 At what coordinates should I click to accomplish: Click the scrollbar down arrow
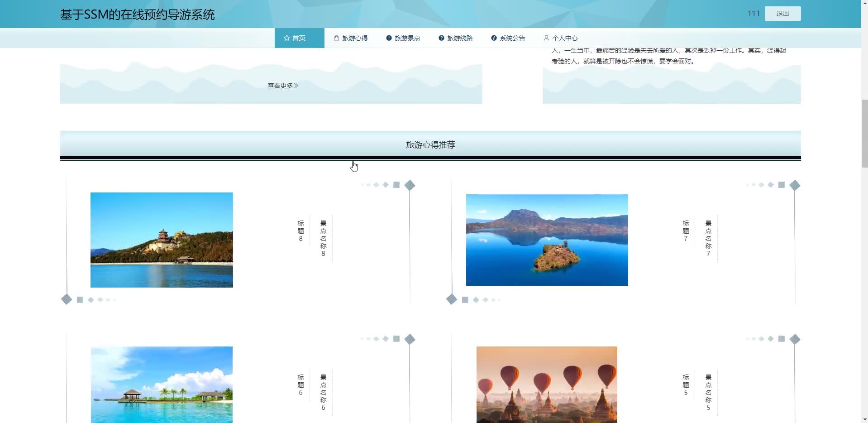(864, 419)
